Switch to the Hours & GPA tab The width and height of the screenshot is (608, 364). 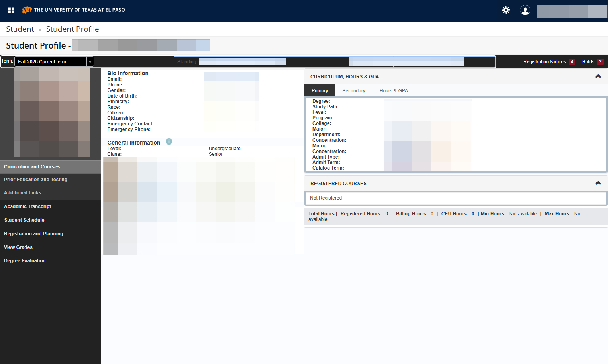[394, 91]
